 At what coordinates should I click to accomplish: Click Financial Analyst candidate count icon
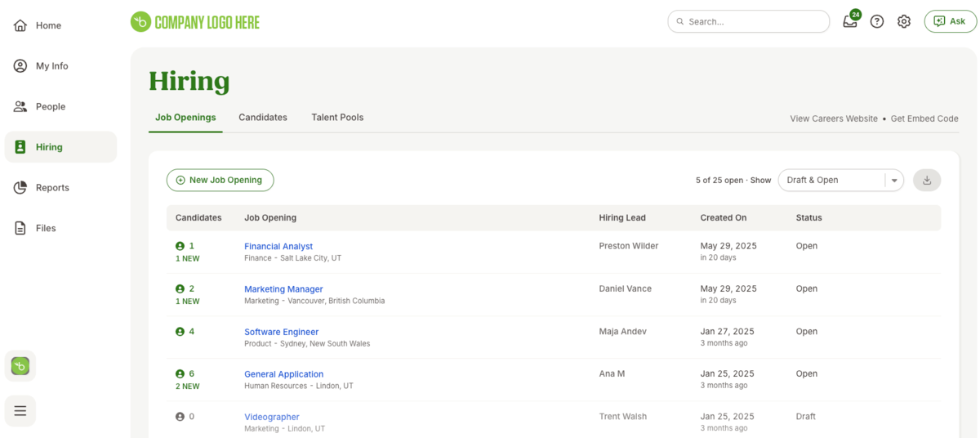[180, 246]
